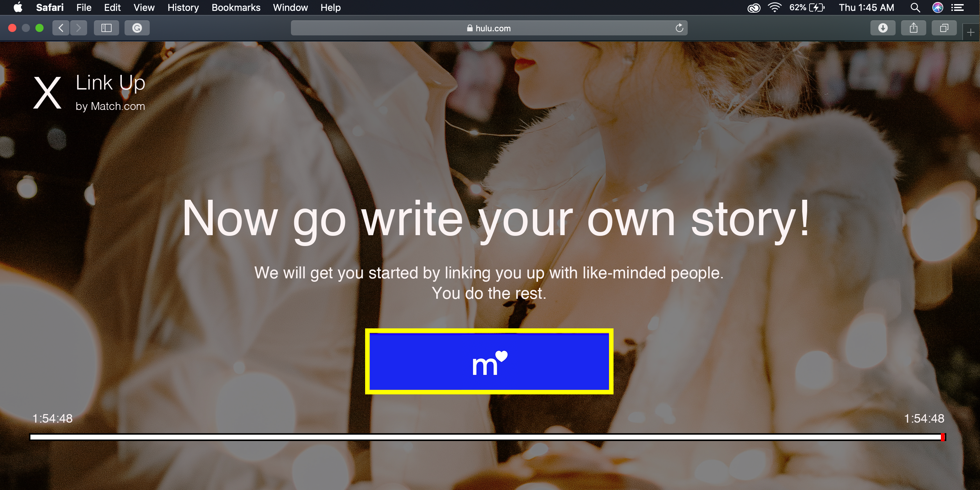Click the Share icon in Safari toolbar
The height and width of the screenshot is (490, 980).
click(913, 28)
